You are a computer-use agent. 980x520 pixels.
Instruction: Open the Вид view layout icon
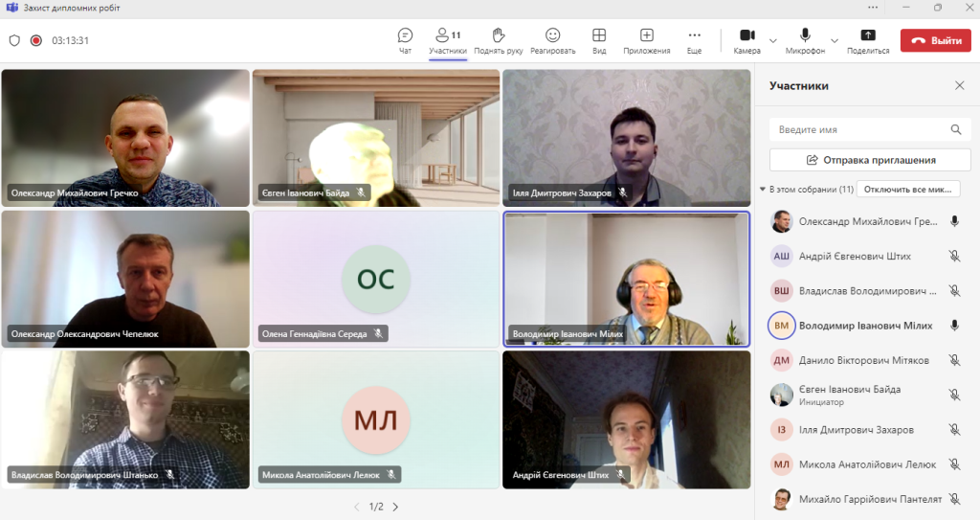click(599, 35)
